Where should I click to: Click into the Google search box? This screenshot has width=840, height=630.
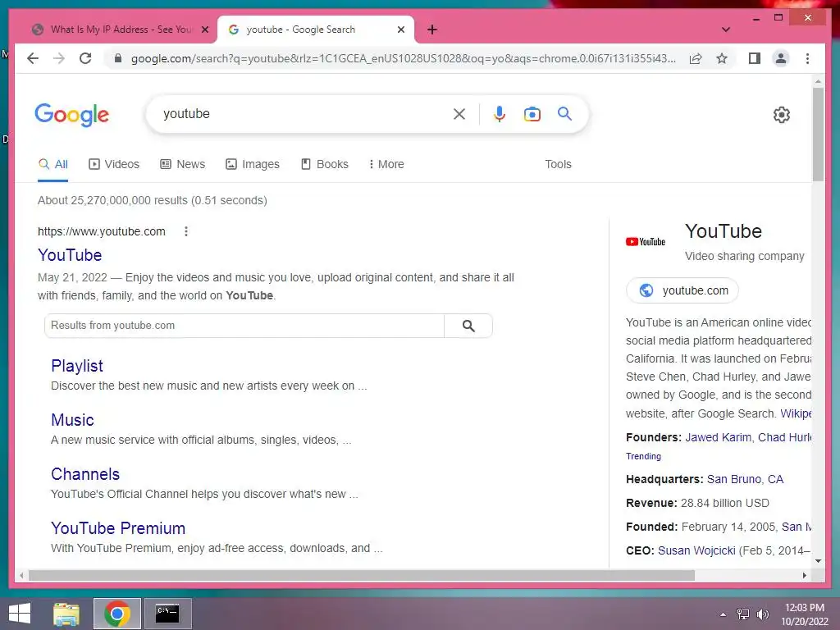click(x=305, y=113)
